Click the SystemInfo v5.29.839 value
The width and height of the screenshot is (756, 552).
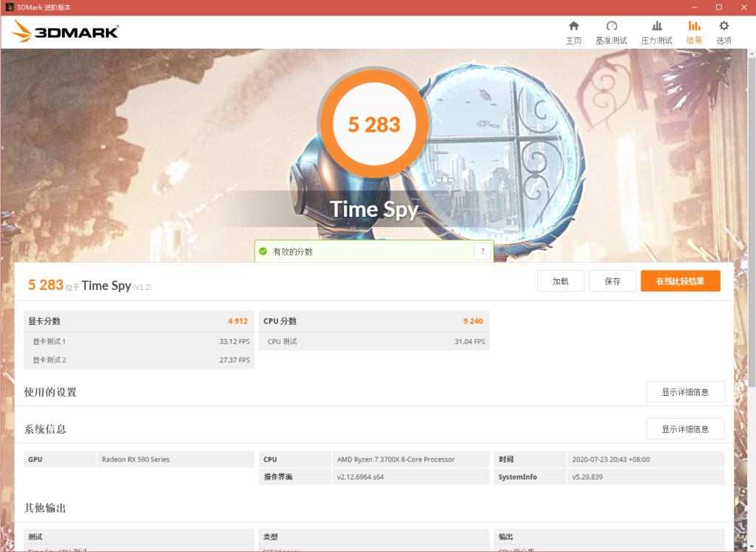click(x=587, y=477)
